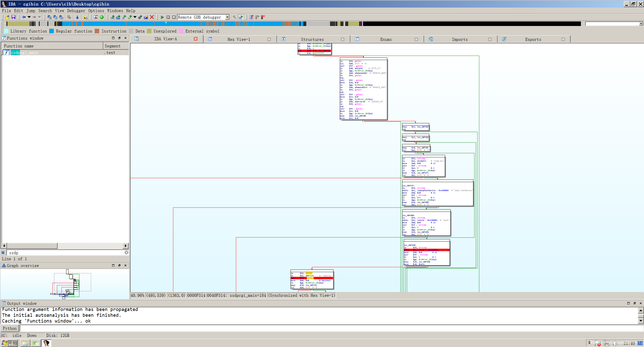The height and width of the screenshot is (347, 644).
Task: Open the address dropdown beside navigation band
Action: pyautogui.click(x=641, y=24)
